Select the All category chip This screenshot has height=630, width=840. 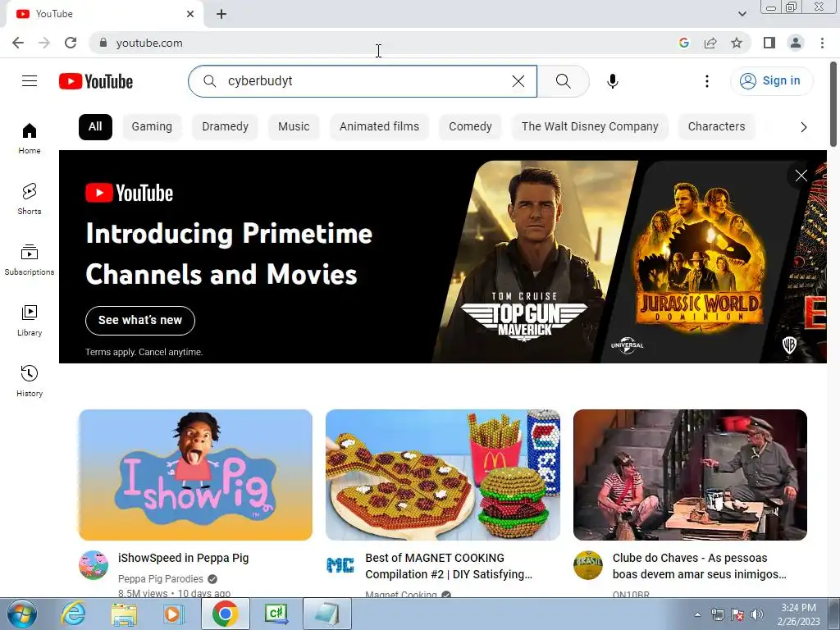(x=95, y=127)
